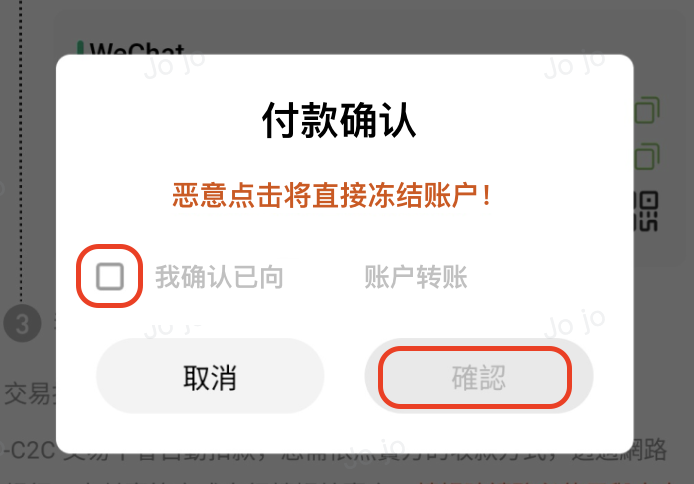694x484 pixels.
Task: Click the 我确认已向 checkbox label text
Action: 219,277
